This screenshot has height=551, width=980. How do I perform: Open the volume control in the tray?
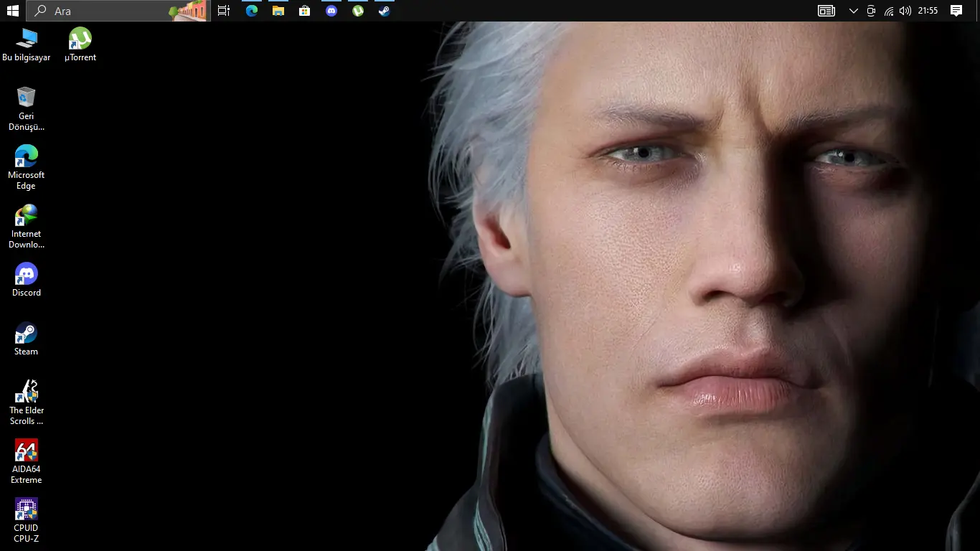pos(905,11)
